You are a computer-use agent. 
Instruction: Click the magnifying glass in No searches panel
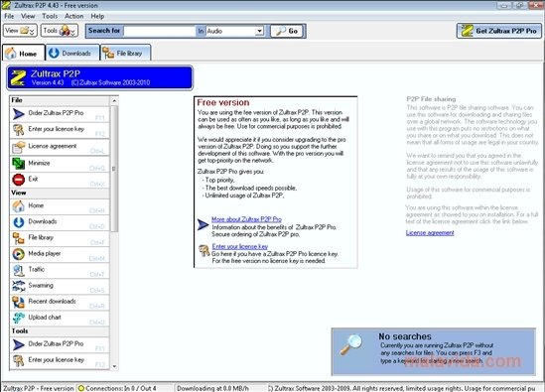350,344
